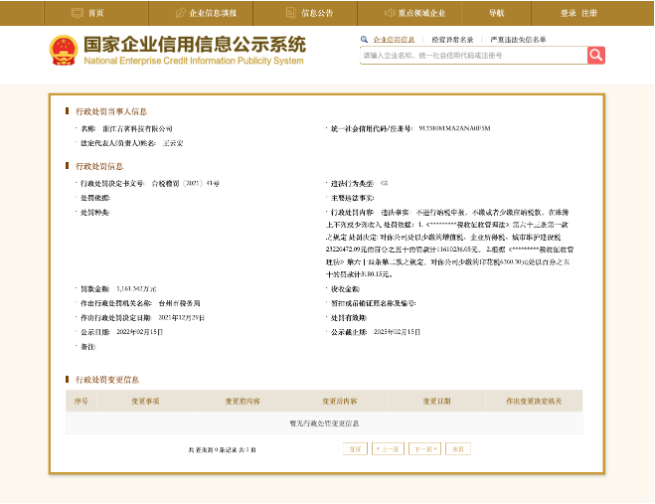The width and height of the screenshot is (655, 504).
Task: Click the English title National Enterprise Credit Information Publicity System
Action: (x=194, y=61)
